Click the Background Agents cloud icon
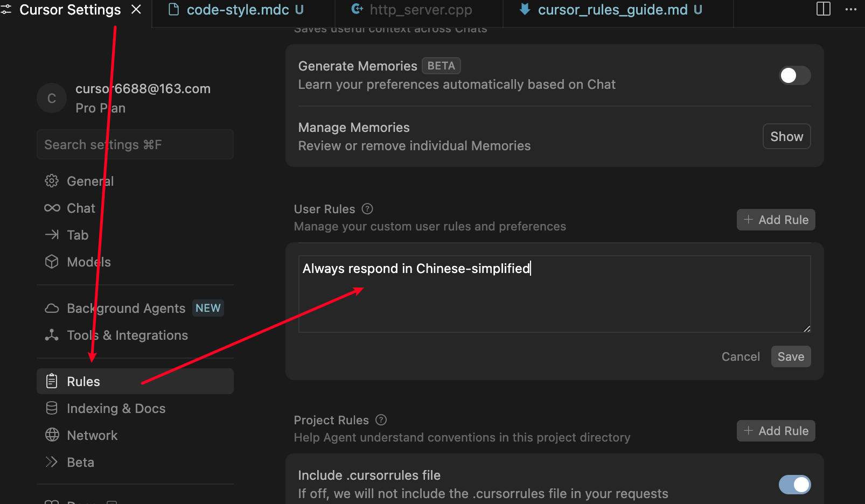Viewport: 865px width, 504px height. 52,308
